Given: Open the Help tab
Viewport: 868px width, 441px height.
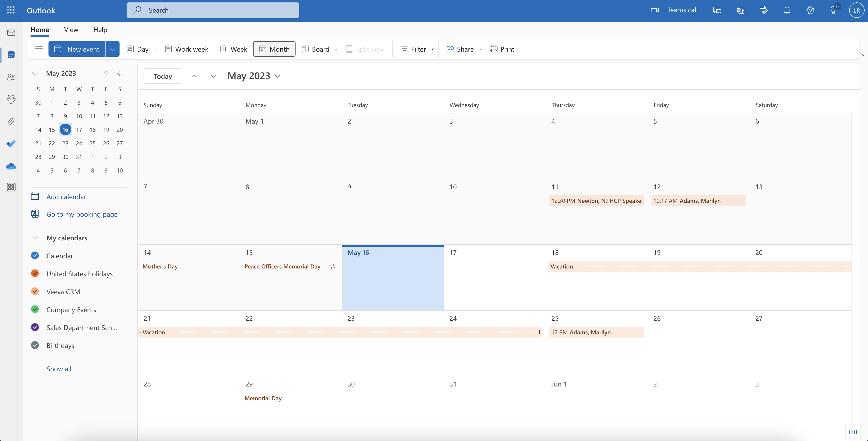Looking at the screenshot, I should (x=100, y=30).
